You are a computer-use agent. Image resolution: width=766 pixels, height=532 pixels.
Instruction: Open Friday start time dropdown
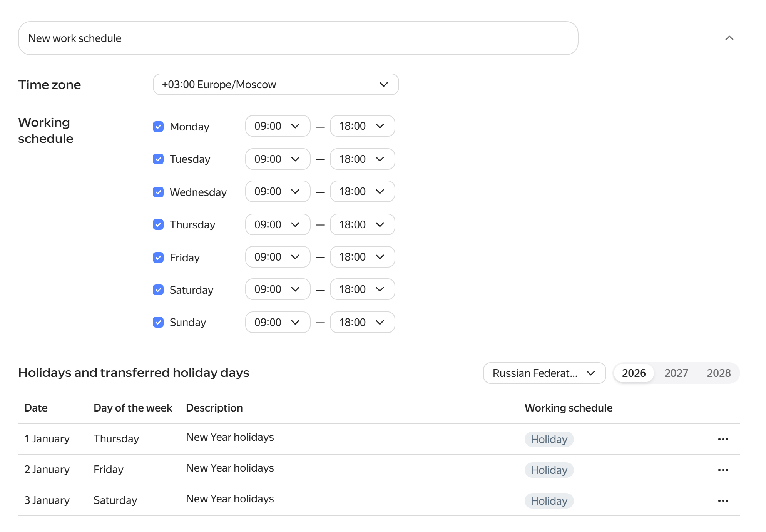278,257
